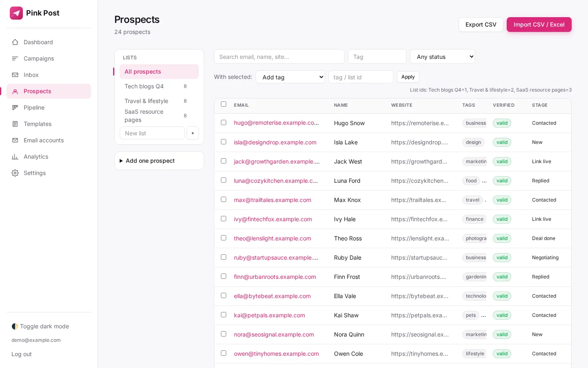Click the New list name field
This screenshot has width=588, height=368.
[152, 133]
